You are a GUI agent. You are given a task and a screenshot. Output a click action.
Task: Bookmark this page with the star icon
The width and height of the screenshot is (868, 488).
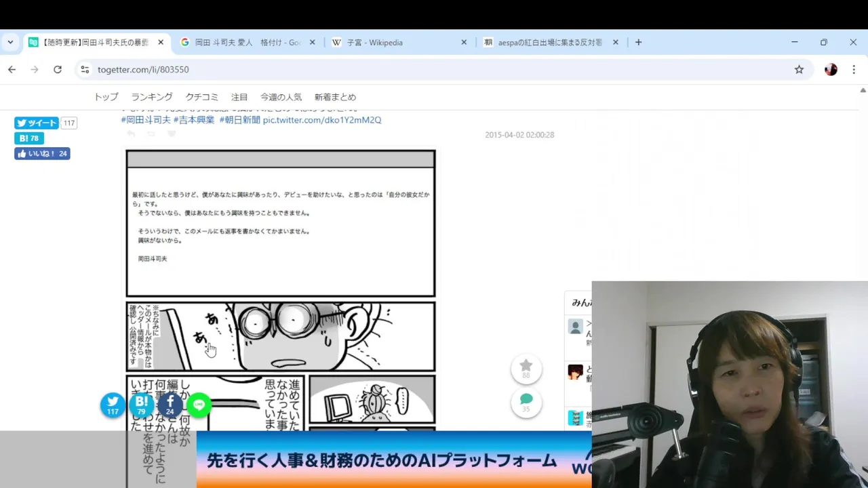(799, 69)
